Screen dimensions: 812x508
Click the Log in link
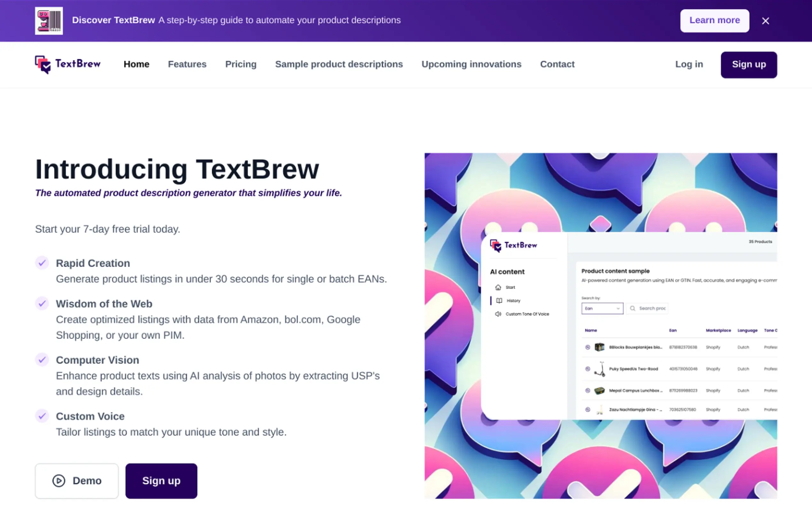tap(689, 64)
